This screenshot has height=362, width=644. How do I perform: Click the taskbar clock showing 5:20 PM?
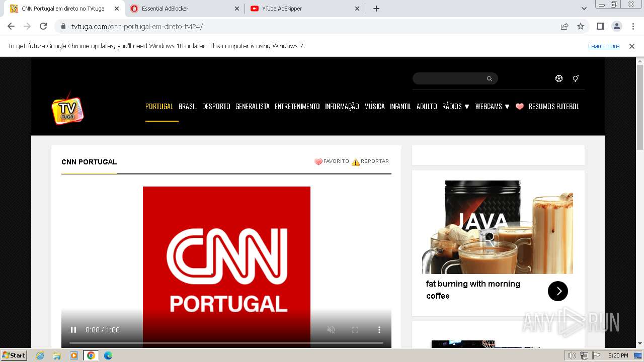coord(618,355)
